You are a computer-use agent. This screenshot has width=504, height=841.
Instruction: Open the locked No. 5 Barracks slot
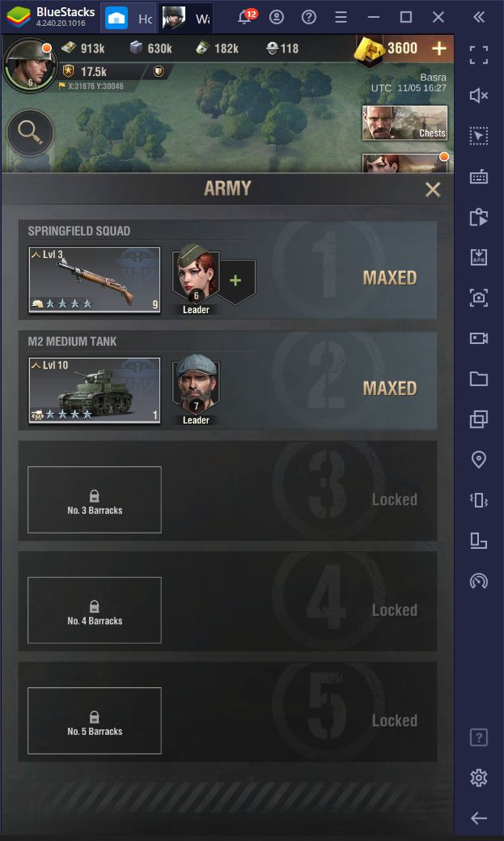[95, 721]
